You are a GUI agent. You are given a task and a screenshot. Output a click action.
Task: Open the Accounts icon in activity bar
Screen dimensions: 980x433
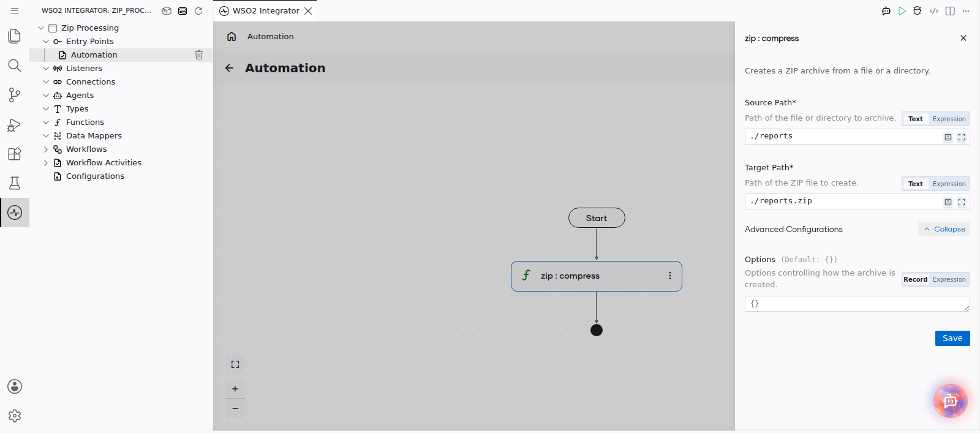tap(15, 386)
